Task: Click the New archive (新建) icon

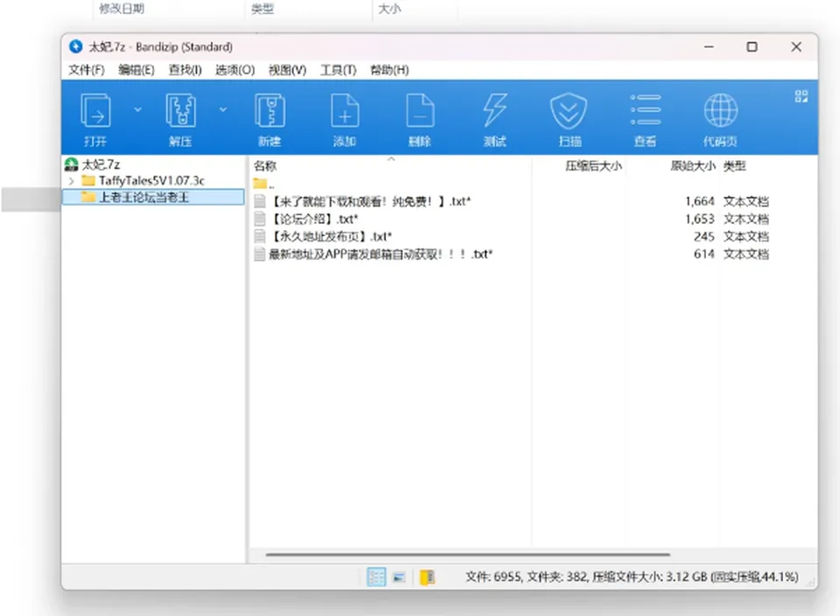Action: (x=269, y=119)
